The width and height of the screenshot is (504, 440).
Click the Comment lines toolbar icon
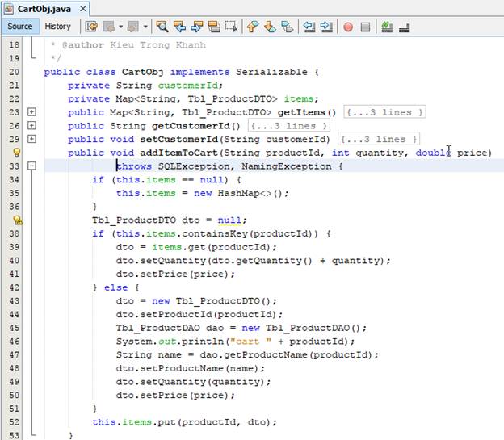[387, 27]
